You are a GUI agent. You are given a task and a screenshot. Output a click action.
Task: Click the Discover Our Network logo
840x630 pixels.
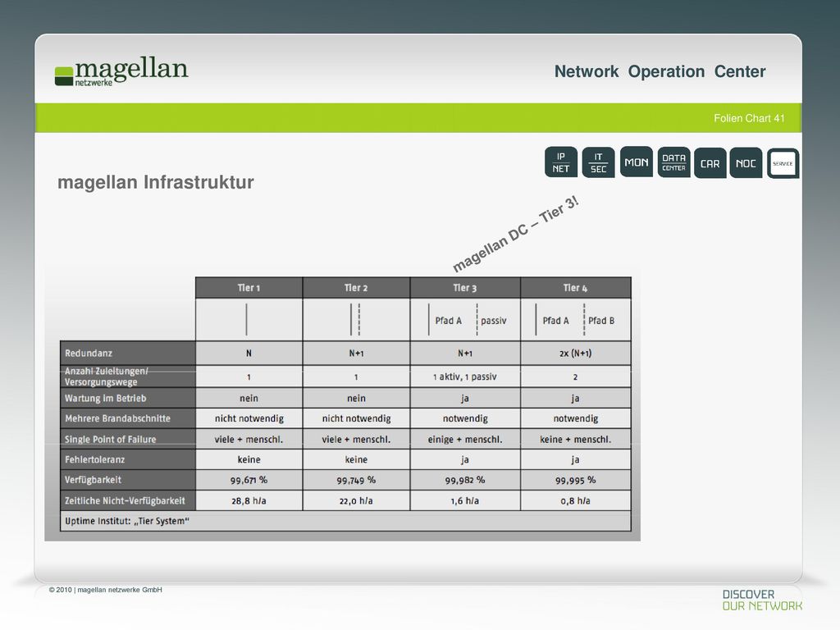(762, 600)
